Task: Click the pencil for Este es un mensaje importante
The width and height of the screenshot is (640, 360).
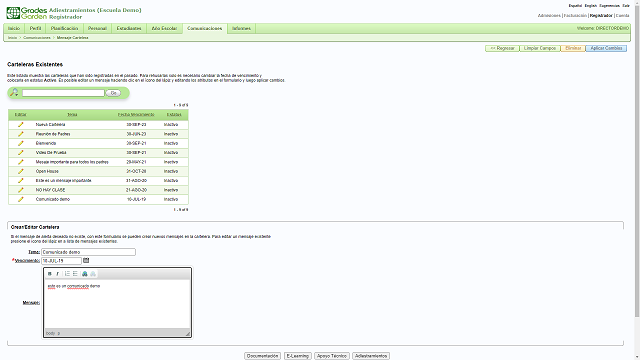Action: (x=20, y=180)
